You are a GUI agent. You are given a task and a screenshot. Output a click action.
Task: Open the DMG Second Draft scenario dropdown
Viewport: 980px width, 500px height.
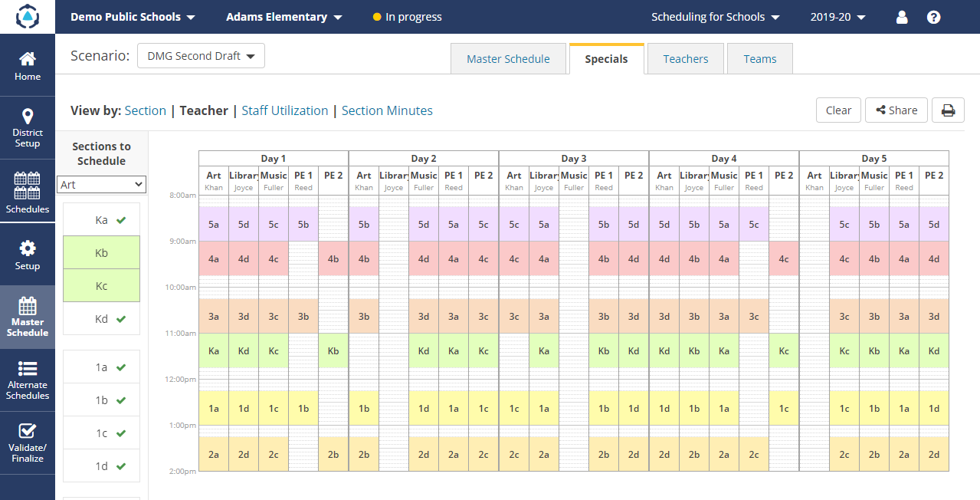click(x=201, y=55)
